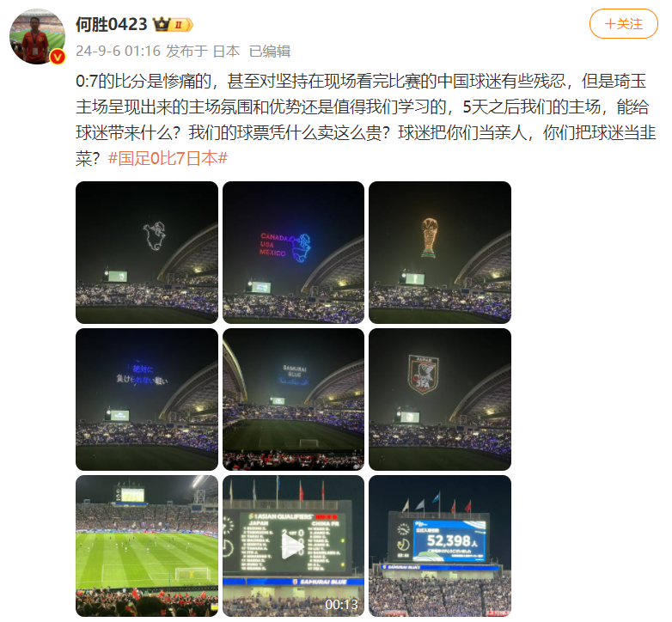Open 何胜0423's profile avatar

[37, 36]
